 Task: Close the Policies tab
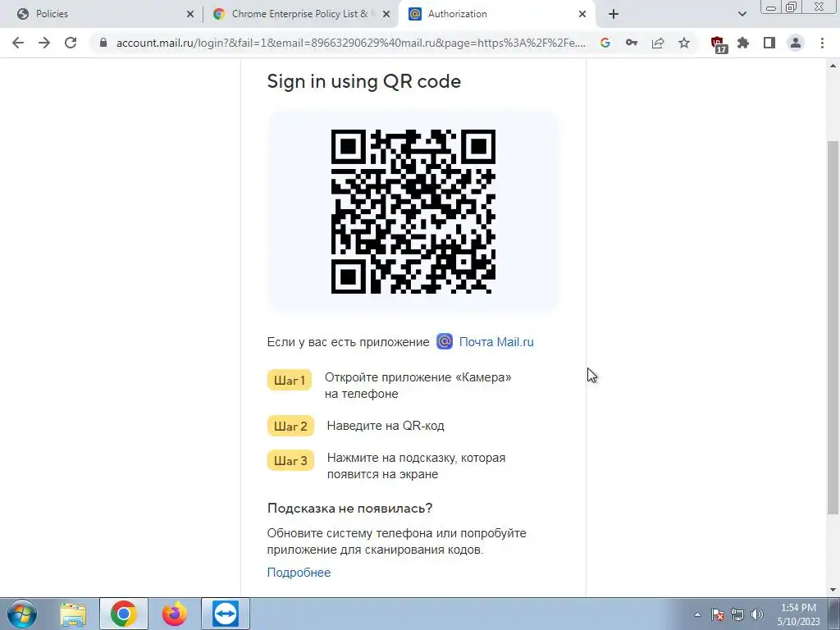click(x=190, y=15)
